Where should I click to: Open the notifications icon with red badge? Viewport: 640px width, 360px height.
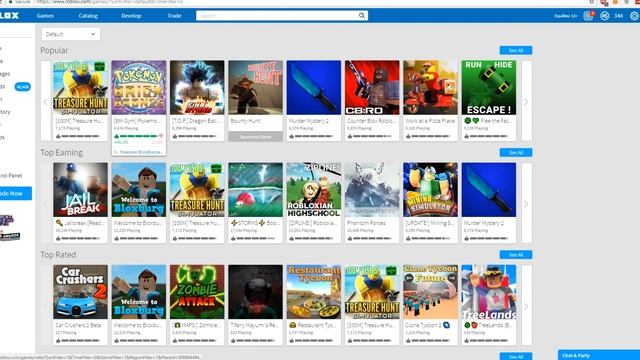(x=588, y=16)
